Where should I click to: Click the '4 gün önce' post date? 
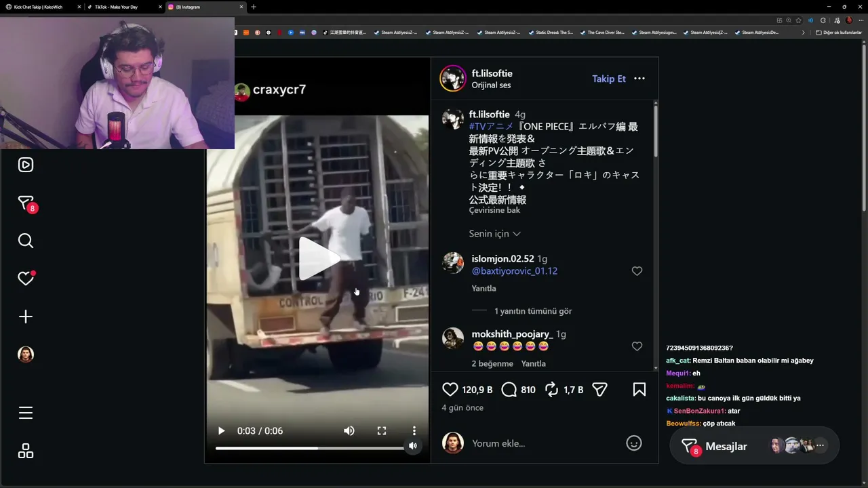click(462, 408)
